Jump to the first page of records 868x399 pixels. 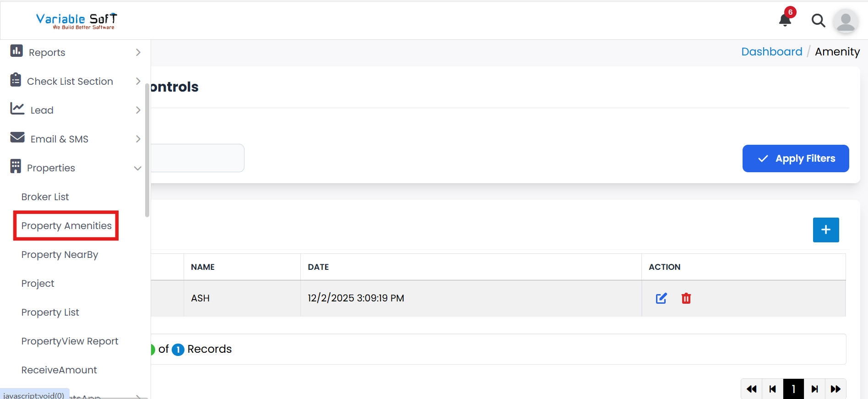click(x=751, y=389)
